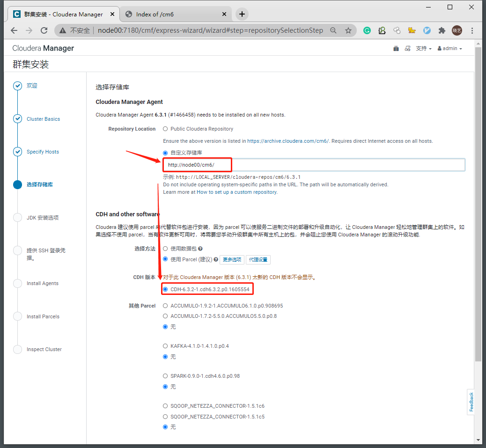Open the Extensions puzzle piece menu
Image resolution: width=486 pixels, height=448 pixels.
(x=442, y=30)
